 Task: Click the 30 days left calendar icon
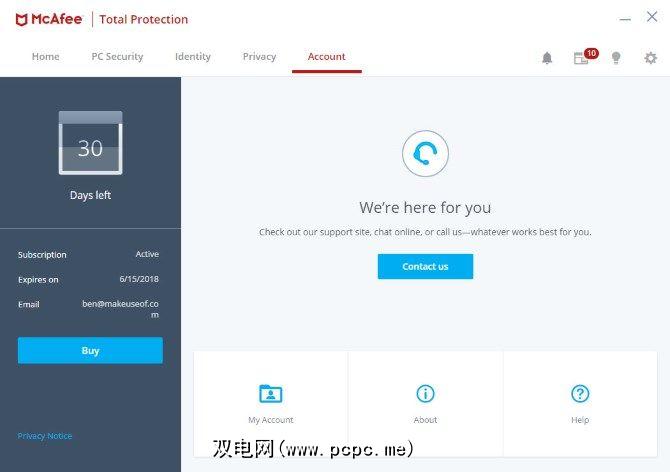(x=91, y=143)
